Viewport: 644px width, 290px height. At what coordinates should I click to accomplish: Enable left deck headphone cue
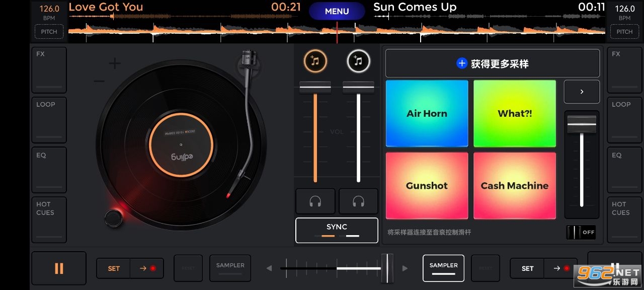coord(315,201)
